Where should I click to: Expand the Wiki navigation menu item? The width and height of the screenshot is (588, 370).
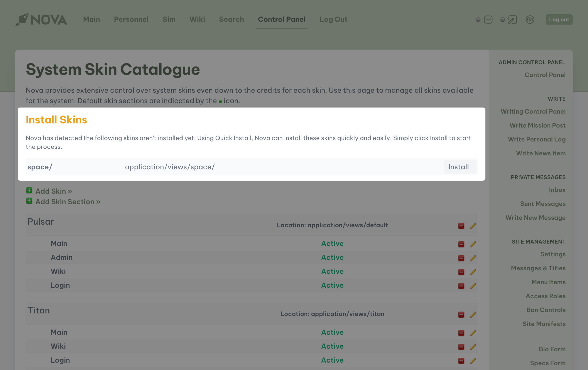pos(198,19)
